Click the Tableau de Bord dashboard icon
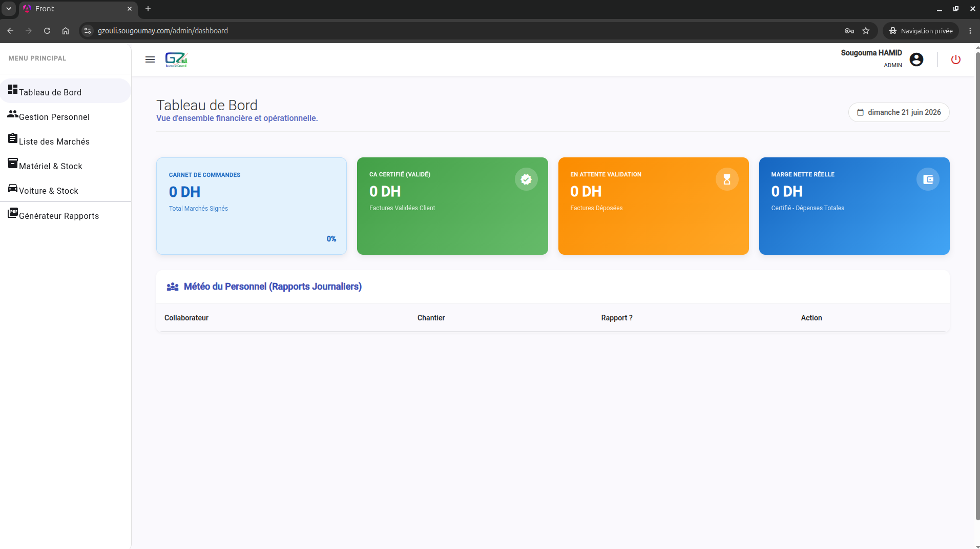 point(13,90)
